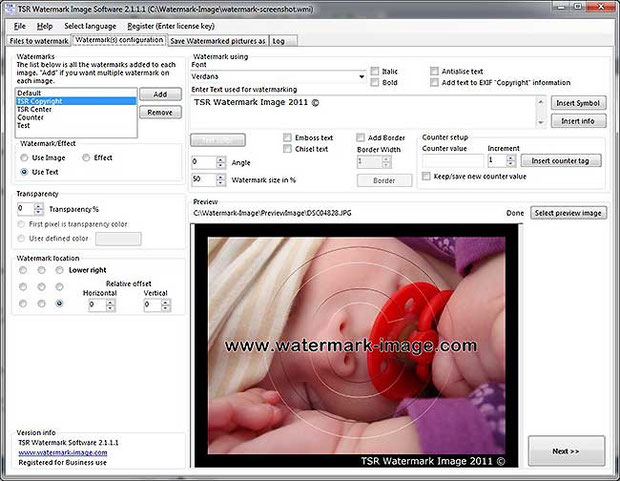Screen dimensions: 620x481
Task: Click the Border button
Action: click(384, 181)
